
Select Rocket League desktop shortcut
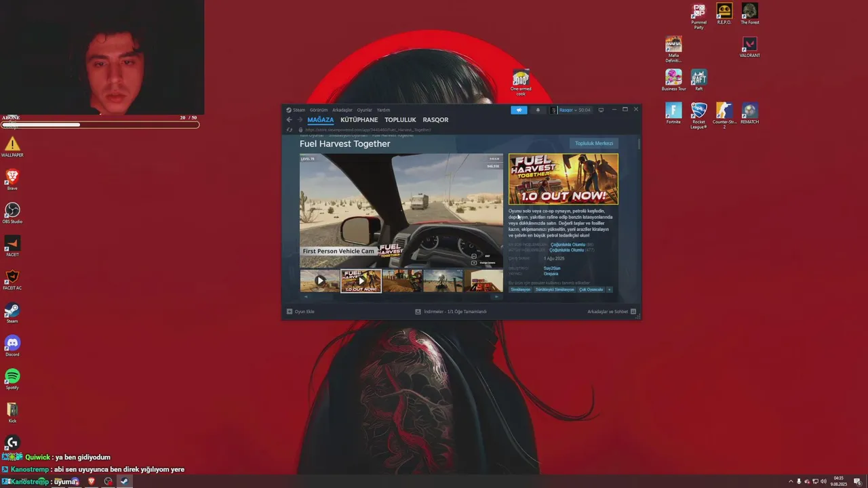[698, 116]
